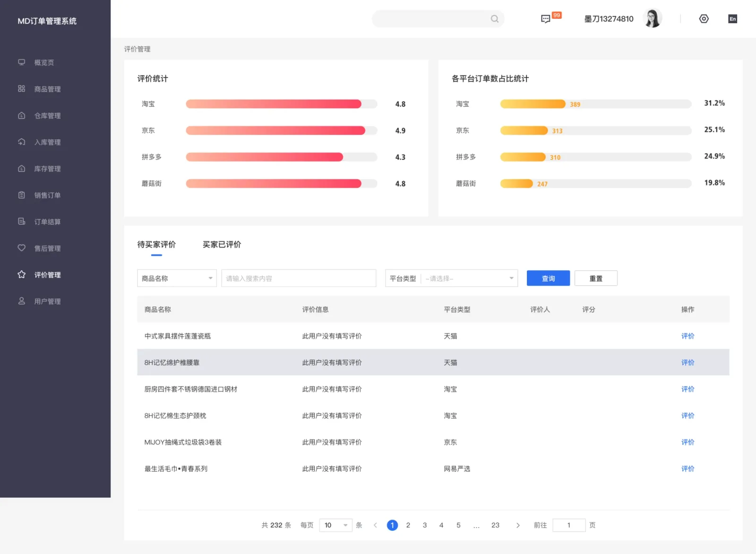Click the MD订单管理系统 title

click(47, 21)
